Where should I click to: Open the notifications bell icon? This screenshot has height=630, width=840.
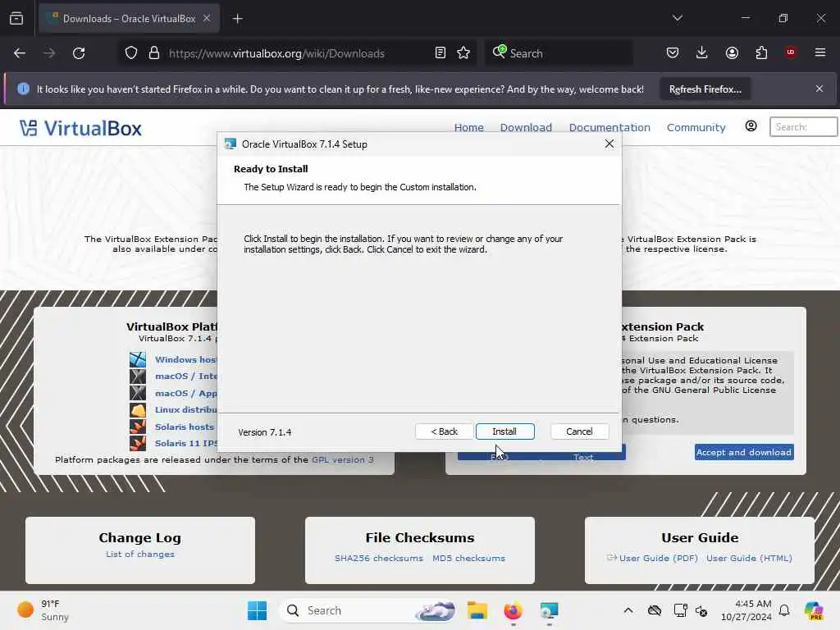(x=784, y=610)
